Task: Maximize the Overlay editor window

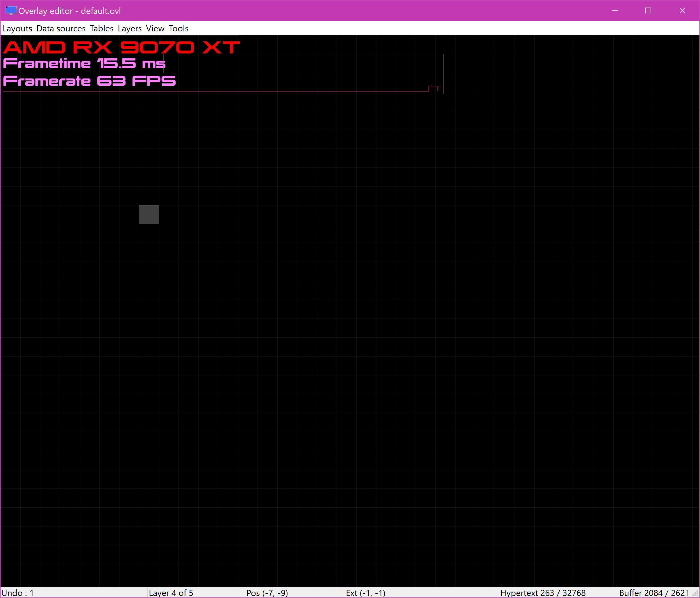Action: click(x=648, y=10)
